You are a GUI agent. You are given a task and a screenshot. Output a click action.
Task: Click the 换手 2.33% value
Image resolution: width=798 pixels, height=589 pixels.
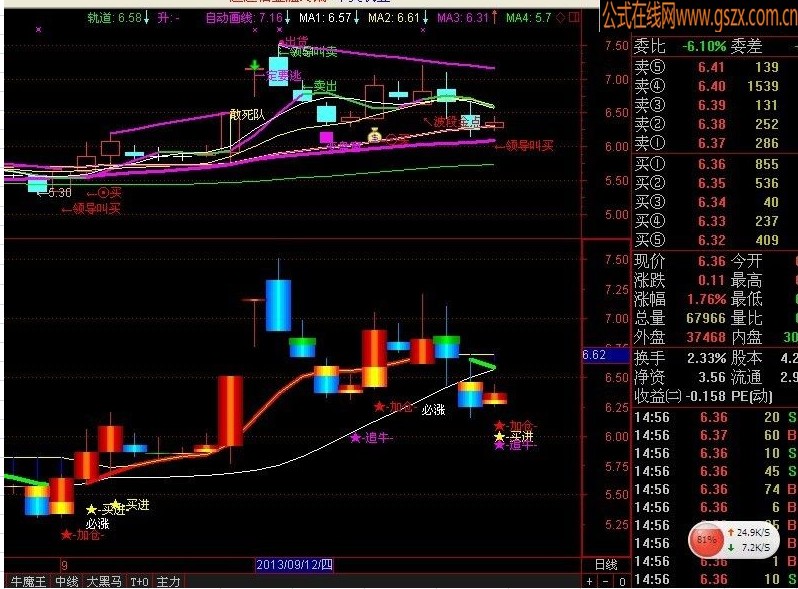(706, 358)
